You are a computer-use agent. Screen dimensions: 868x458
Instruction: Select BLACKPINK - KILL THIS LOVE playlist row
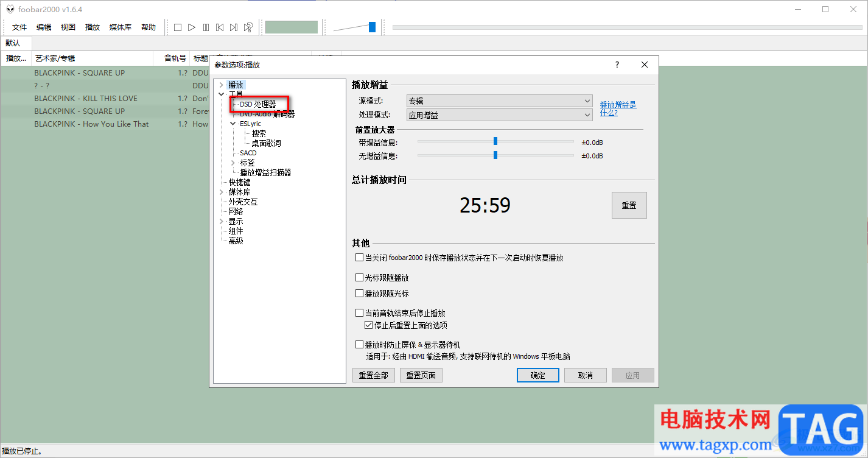pos(104,98)
